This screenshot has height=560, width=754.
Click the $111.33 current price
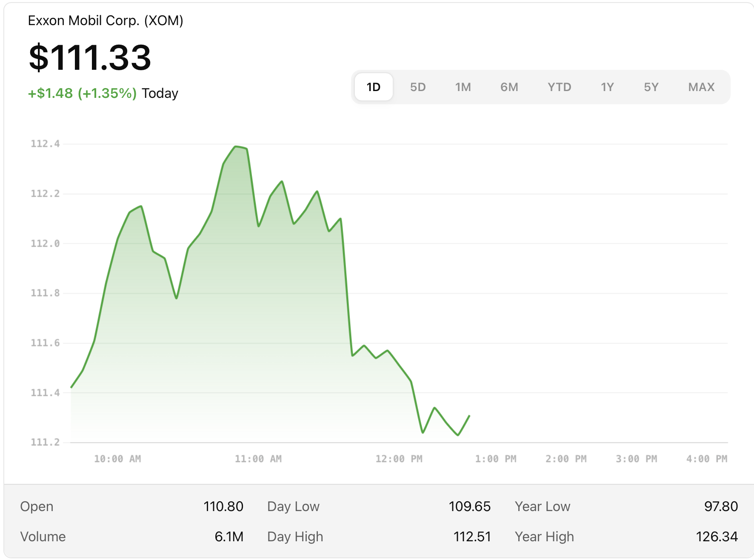coord(90,57)
